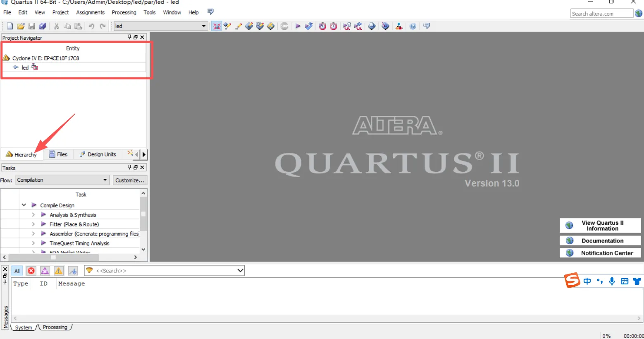The image size is (644, 339).
Task: Click the New file toolbar icon
Action: coord(10,26)
